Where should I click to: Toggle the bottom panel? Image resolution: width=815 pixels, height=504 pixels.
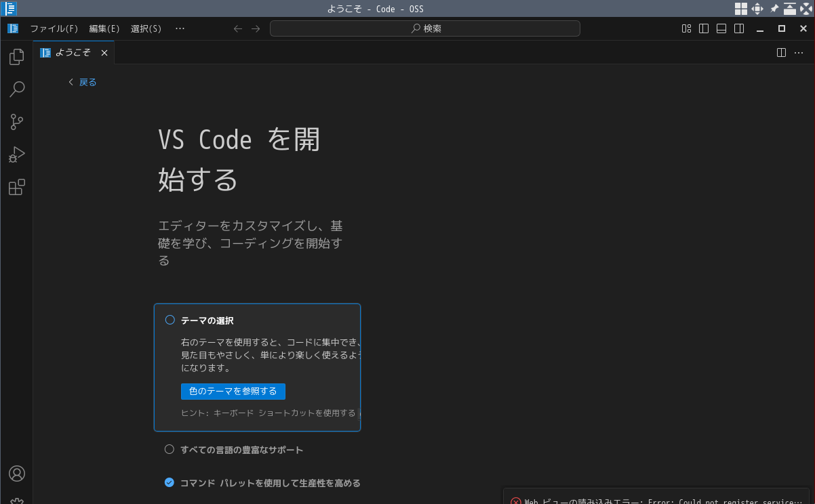(x=721, y=28)
